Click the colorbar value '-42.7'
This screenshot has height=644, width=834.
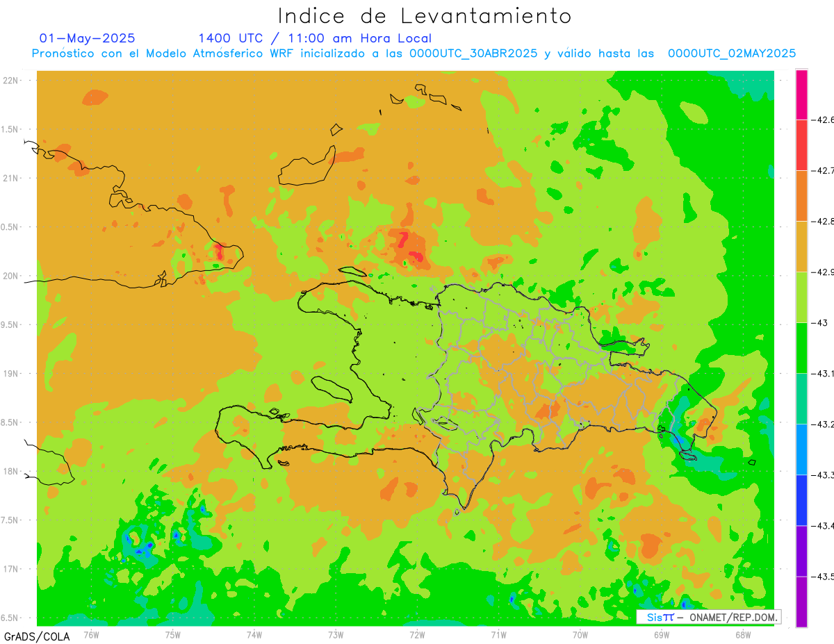823,170
